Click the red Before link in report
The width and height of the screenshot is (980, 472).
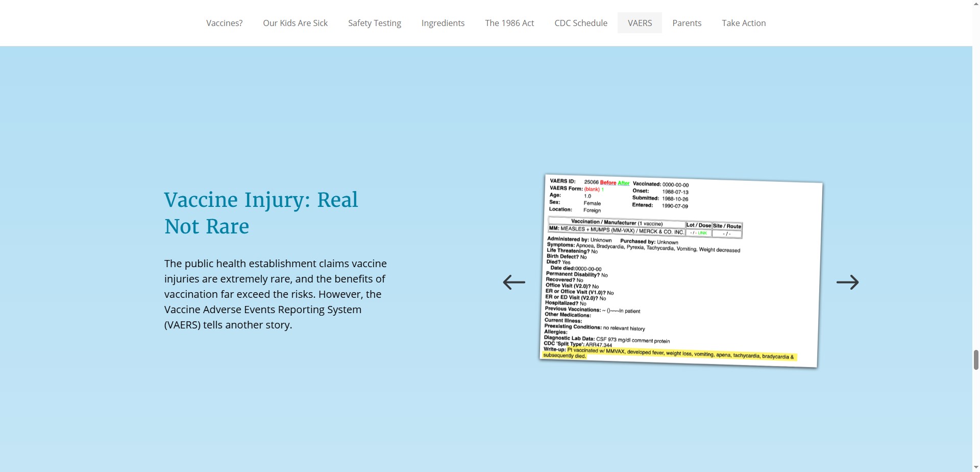(x=607, y=182)
